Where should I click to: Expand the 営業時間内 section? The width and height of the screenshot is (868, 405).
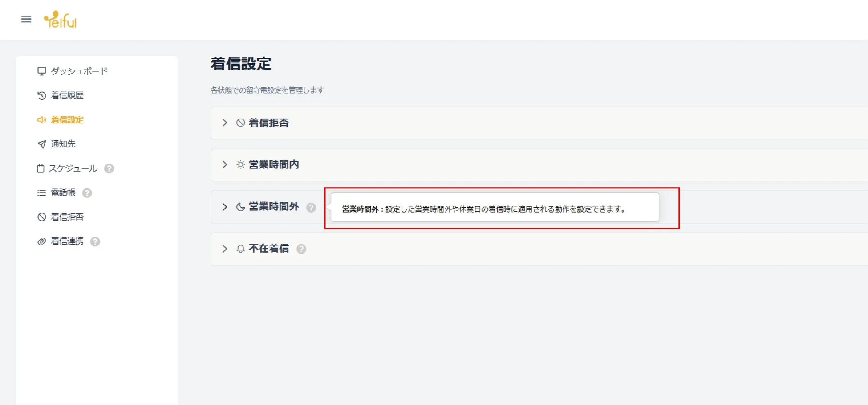225,164
